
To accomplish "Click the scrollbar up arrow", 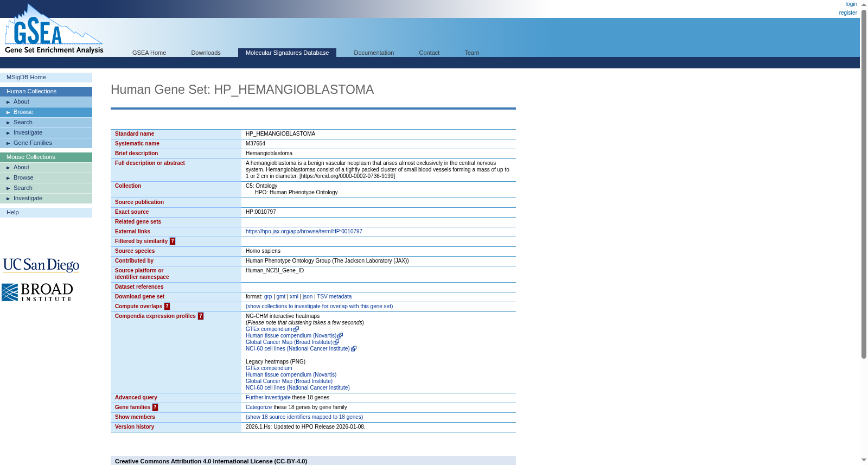I will [864, 4].
